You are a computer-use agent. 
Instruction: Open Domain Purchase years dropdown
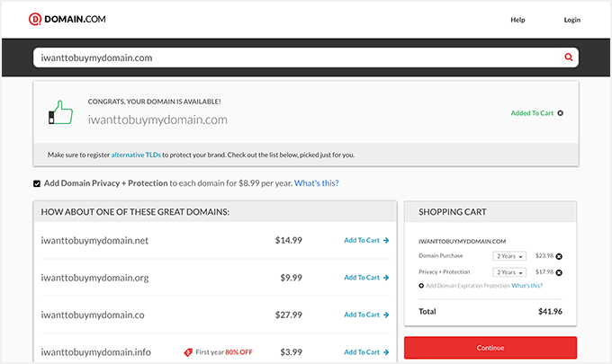[x=509, y=256]
